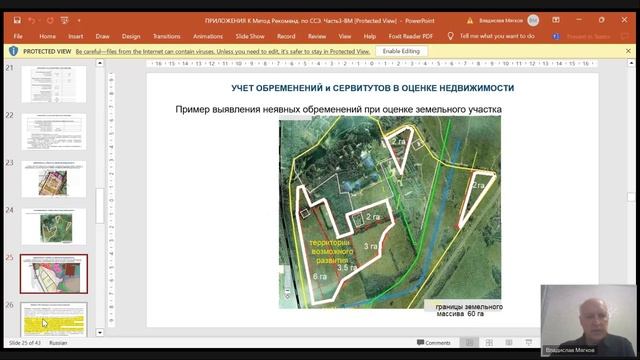640x360 pixels.
Task: Switch to the Slide Show tab
Action: click(x=250, y=36)
